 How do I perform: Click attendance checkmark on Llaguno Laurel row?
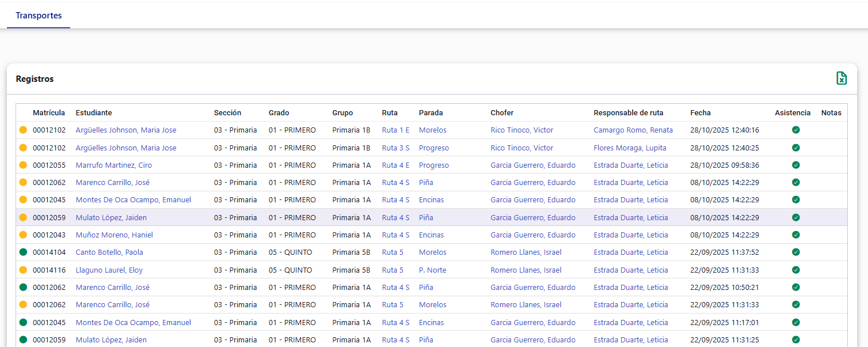[x=795, y=270]
